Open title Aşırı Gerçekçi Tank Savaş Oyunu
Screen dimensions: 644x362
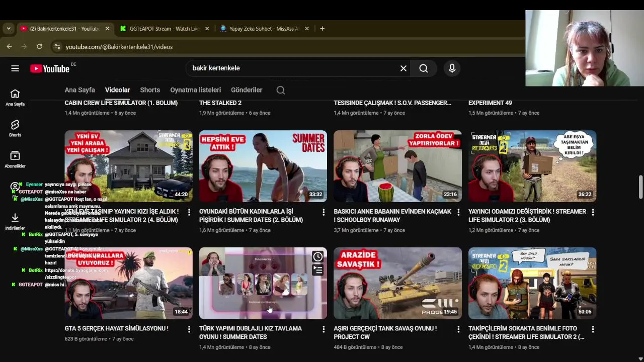pyautogui.click(x=385, y=332)
